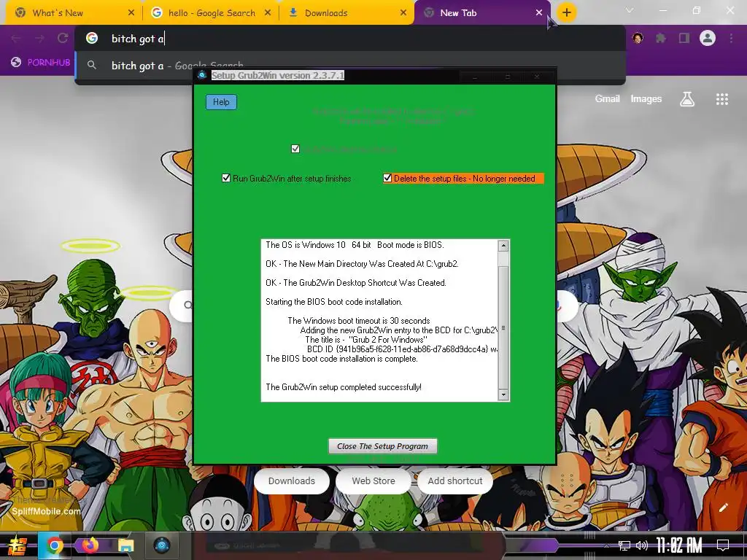Open the Gmail link

click(x=608, y=98)
